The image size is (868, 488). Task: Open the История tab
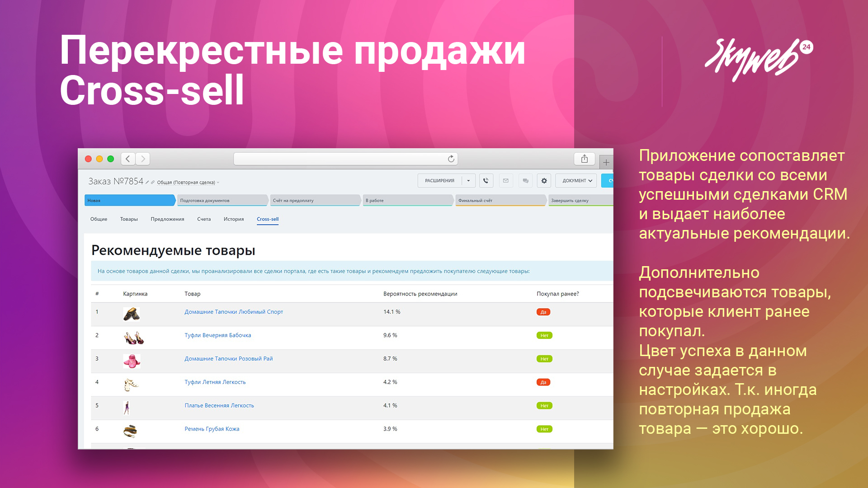click(233, 219)
